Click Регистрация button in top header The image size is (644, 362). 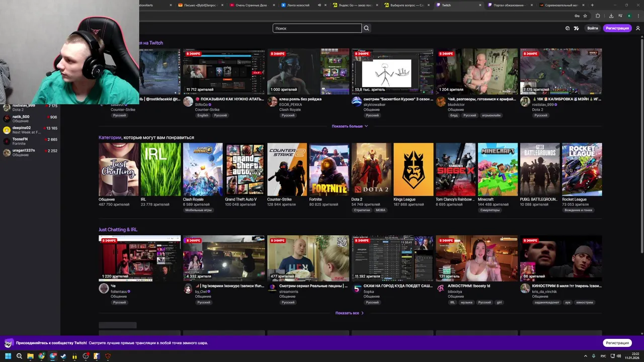pyautogui.click(x=617, y=28)
